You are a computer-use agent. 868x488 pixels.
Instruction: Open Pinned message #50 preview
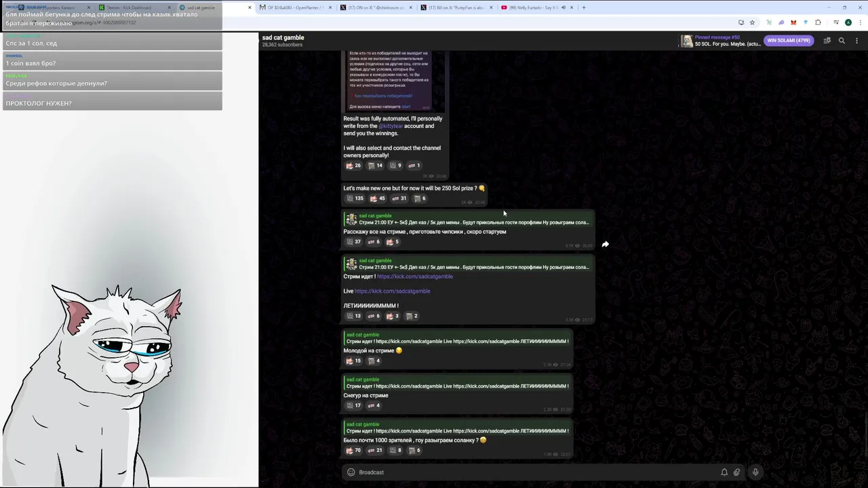(x=721, y=41)
